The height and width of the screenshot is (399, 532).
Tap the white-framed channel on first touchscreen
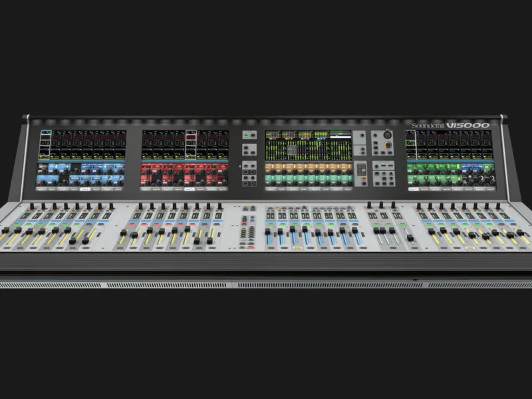click(x=45, y=145)
